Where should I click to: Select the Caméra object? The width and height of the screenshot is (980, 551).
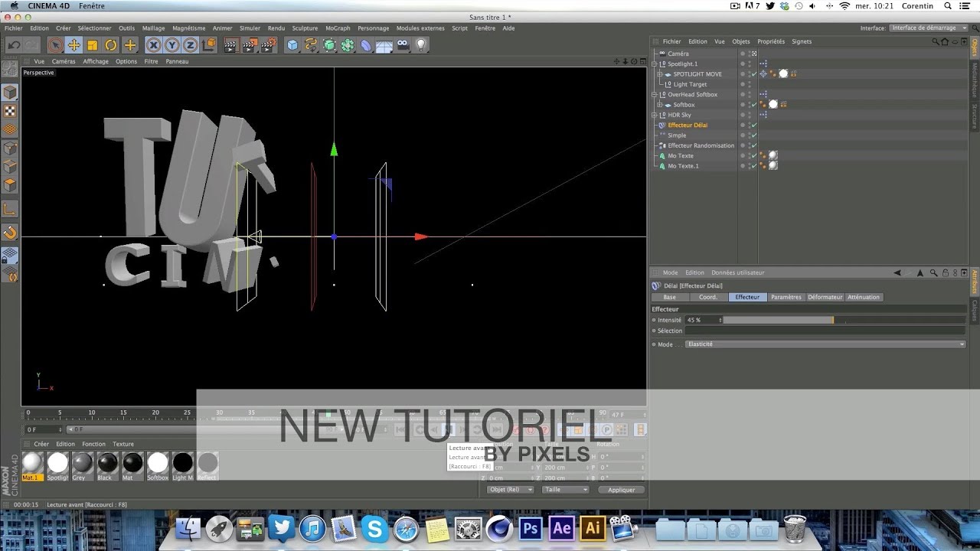(x=678, y=54)
